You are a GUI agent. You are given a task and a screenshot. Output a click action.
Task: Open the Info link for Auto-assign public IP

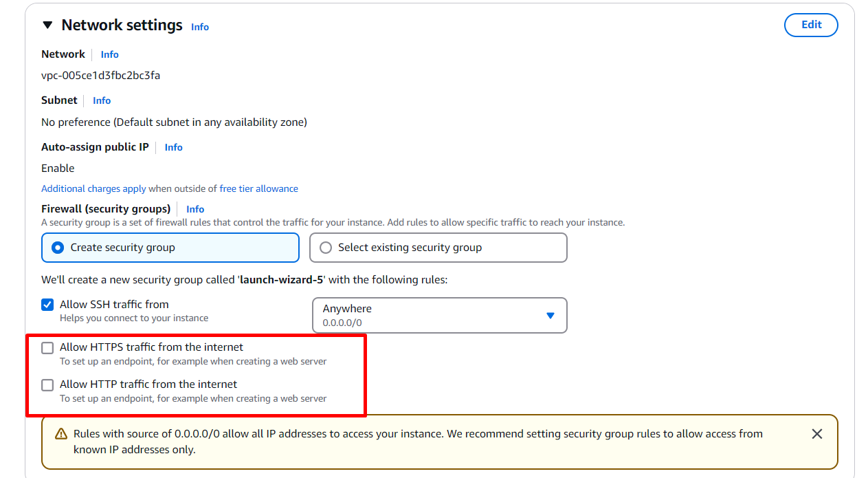click(x=174, y=147)
